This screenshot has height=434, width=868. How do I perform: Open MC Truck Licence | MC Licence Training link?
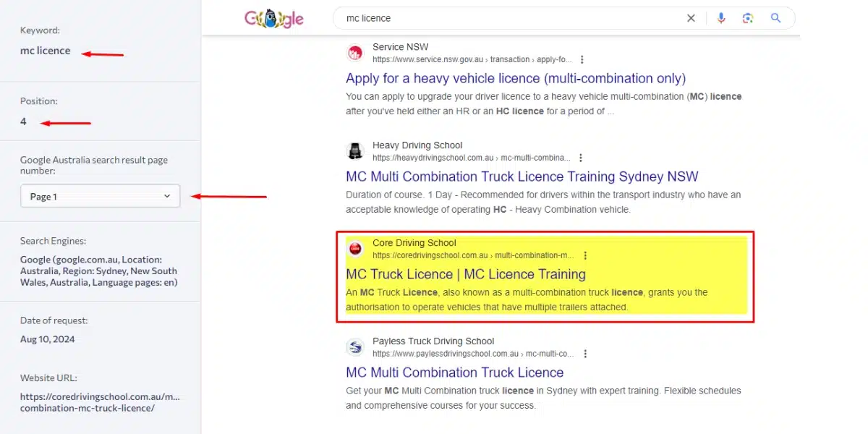point(466,274)
